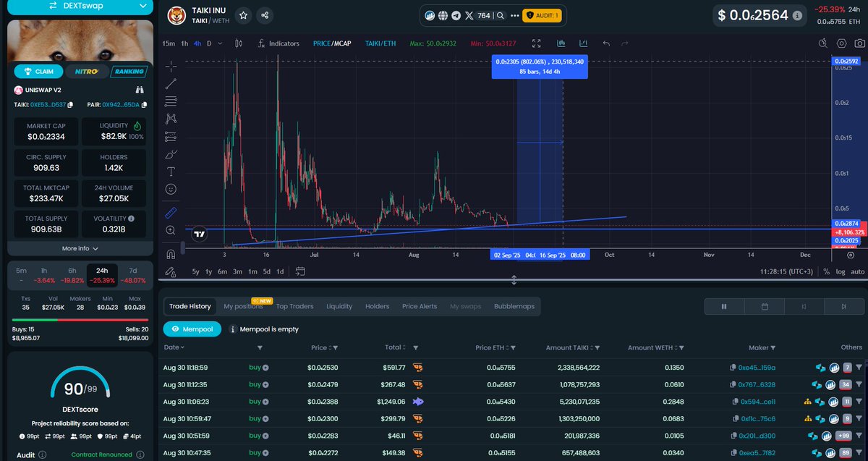The width and height of the screenshot is (868, 461).
Task: Open the RANKING button
Action: [128, 71]
